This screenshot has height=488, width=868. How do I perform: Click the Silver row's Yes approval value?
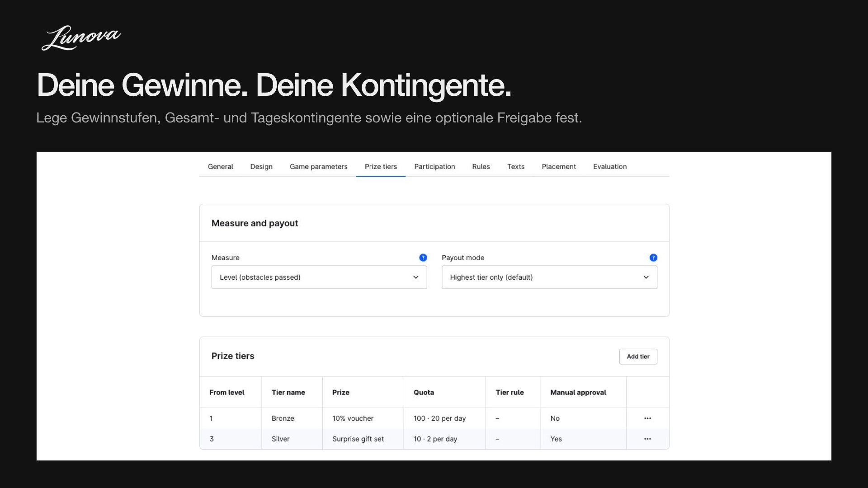556,439
